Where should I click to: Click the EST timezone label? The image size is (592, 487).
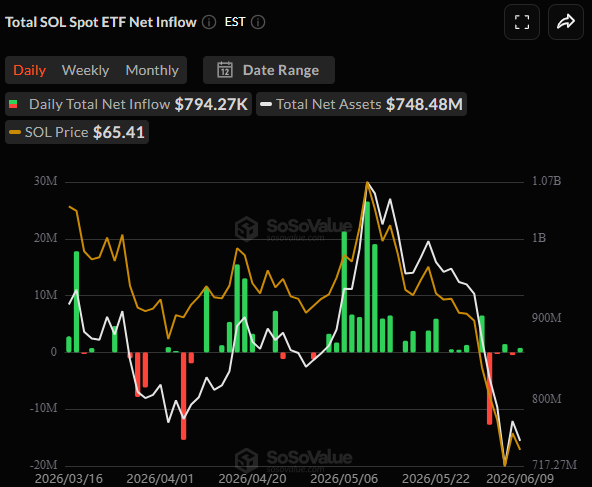click(x=235, y=22)
